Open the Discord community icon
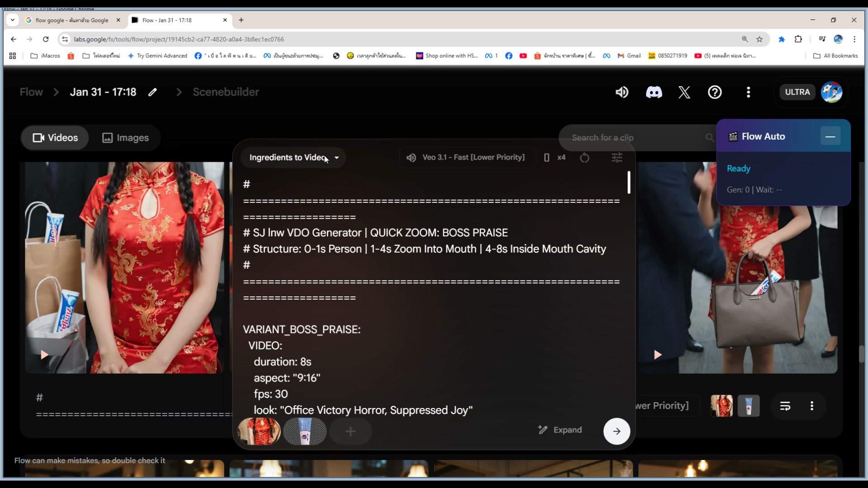The width and height of the screenshot is (868, 488). [x=654, y=92]
